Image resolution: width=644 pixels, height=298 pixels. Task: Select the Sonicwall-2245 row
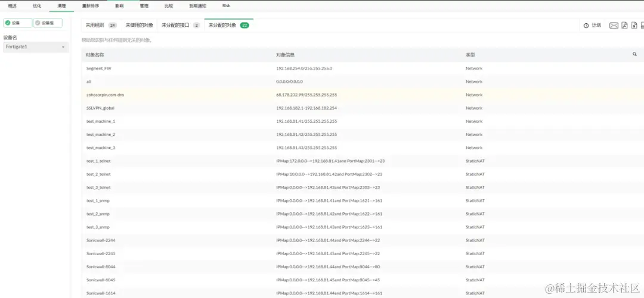point(363,253)
